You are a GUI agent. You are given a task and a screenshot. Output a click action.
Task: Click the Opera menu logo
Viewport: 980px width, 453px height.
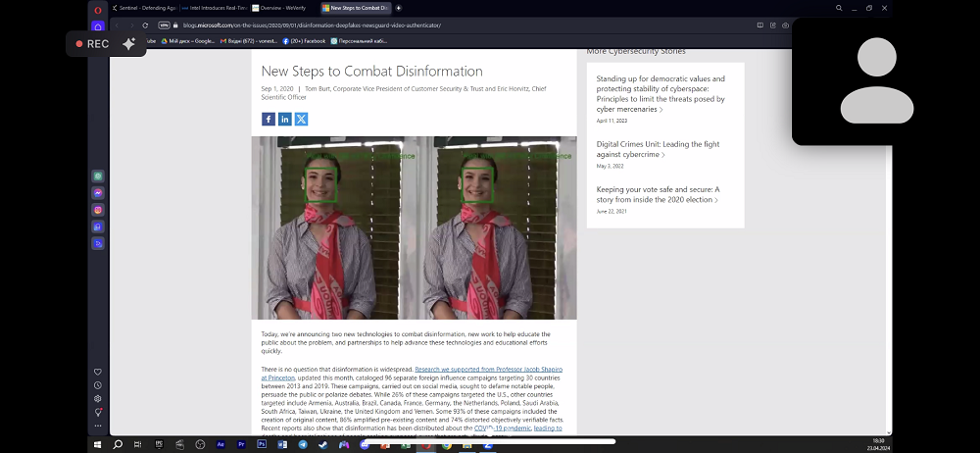(x=98, y=8)
